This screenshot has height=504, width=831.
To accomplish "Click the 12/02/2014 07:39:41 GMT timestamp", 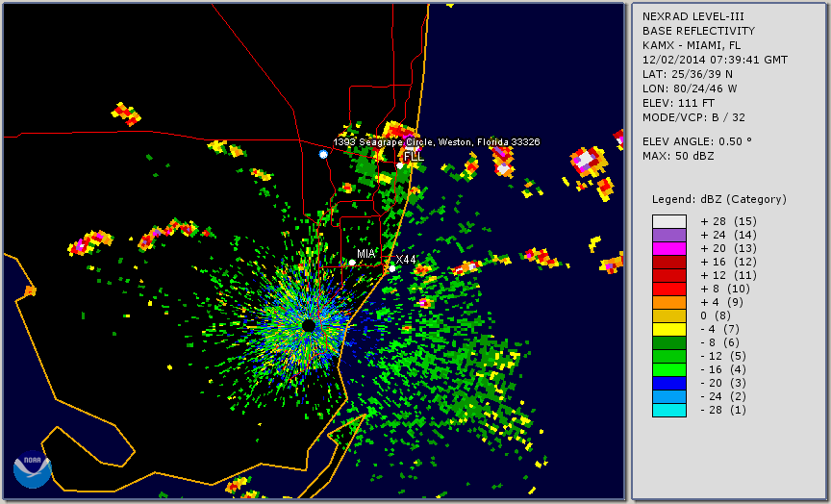I will click(x=715, y=60).
